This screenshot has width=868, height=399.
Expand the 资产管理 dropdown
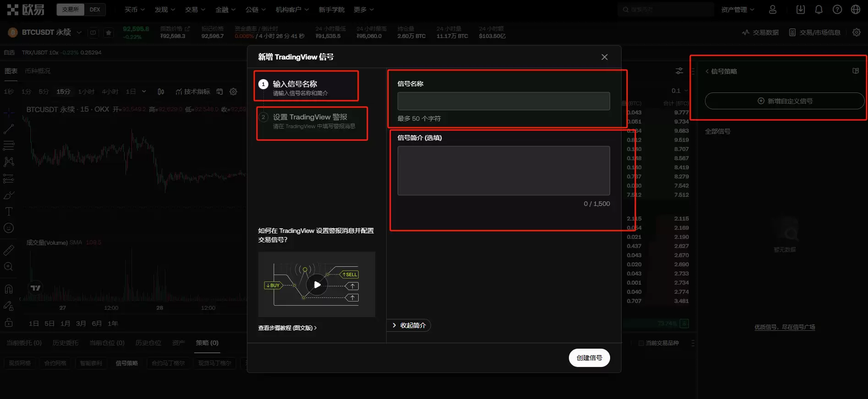point(737,10)
